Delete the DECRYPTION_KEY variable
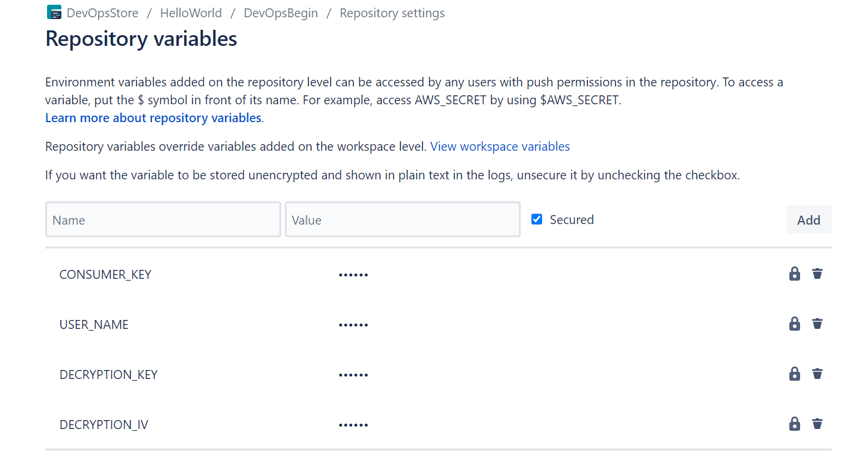868x457 pixels. (817, 374)
